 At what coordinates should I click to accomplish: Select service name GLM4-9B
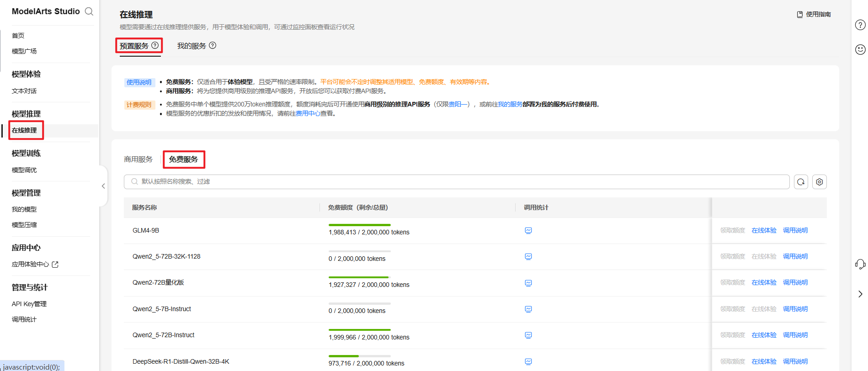(146, 230)
